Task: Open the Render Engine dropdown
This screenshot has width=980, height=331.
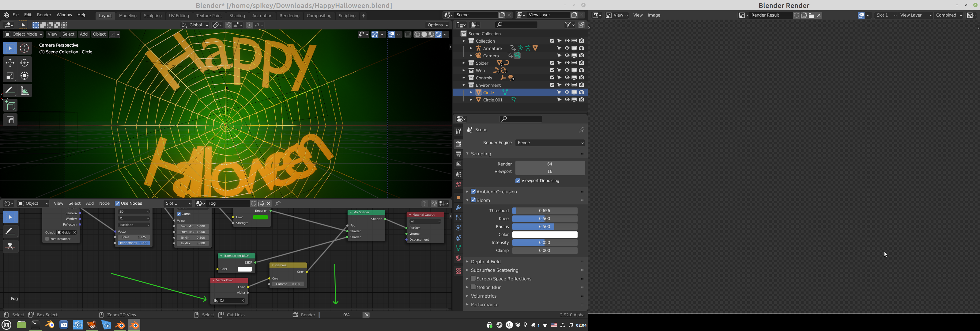Action: point(550,143)
